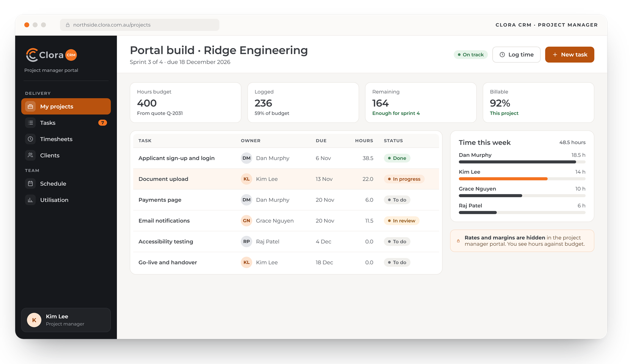The height and width of the screenshot is (364, 630).
Task: Click DM avatar in Applicant sign-up row
Action: click(x=246, y=158)
